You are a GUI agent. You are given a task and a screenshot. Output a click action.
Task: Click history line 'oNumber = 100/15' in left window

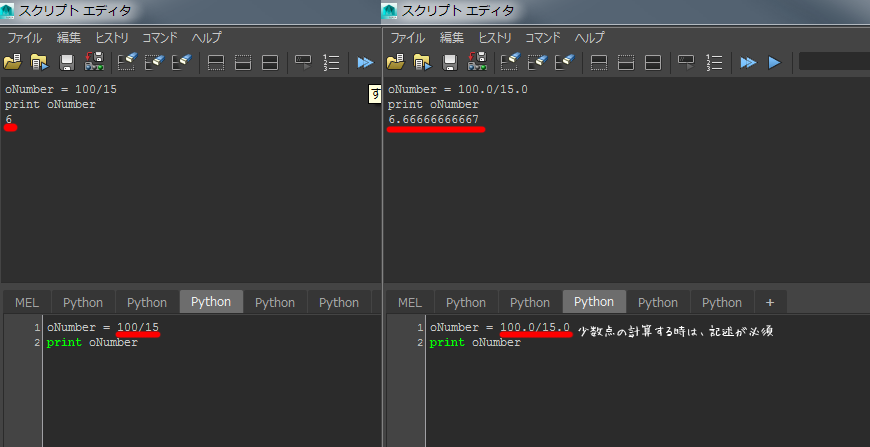(x=61, y=89)
